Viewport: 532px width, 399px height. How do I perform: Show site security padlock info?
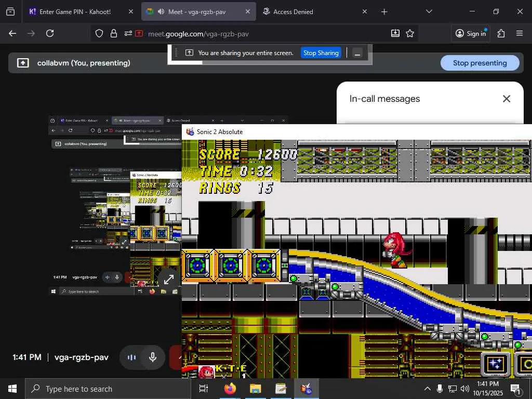114,33
